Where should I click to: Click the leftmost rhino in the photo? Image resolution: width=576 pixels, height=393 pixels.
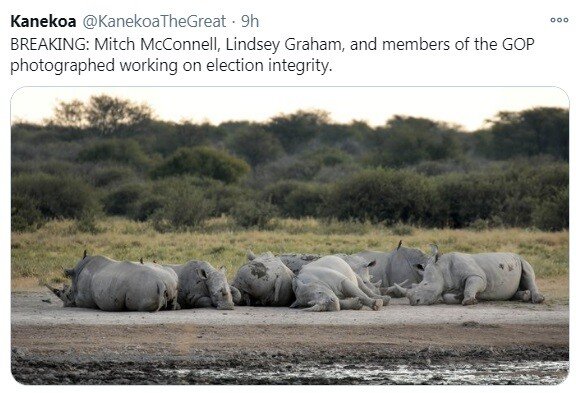[x=114, y=283]
